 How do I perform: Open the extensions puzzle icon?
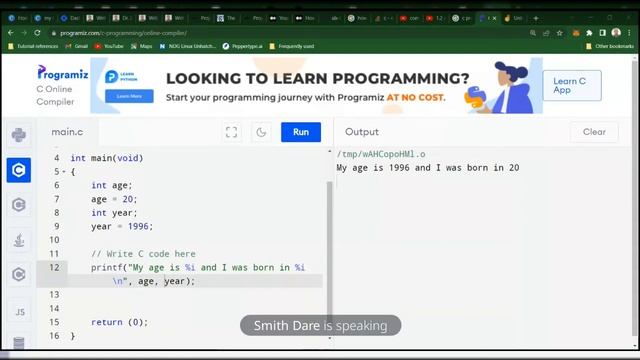(589, 33)
